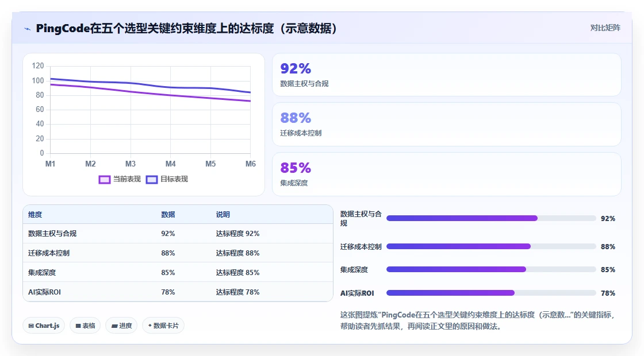The image size is (644, 356).
Task: Click table cell AI实际ROI
Action: [x=44, y=292]
